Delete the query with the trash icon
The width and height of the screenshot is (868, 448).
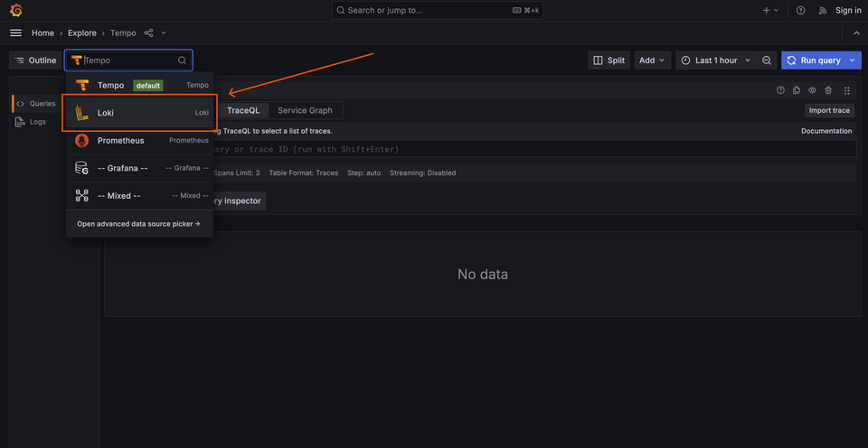tap(828, 90)
